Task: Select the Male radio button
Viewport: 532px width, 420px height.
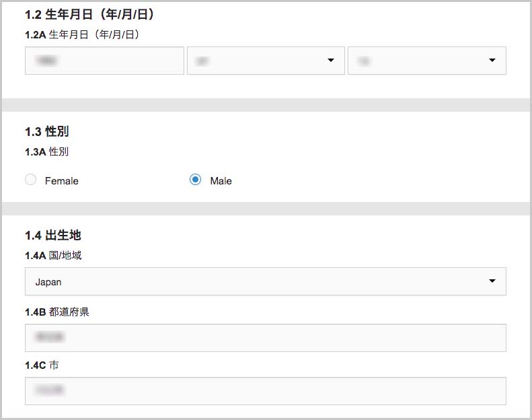Action: tap(195, 180)
